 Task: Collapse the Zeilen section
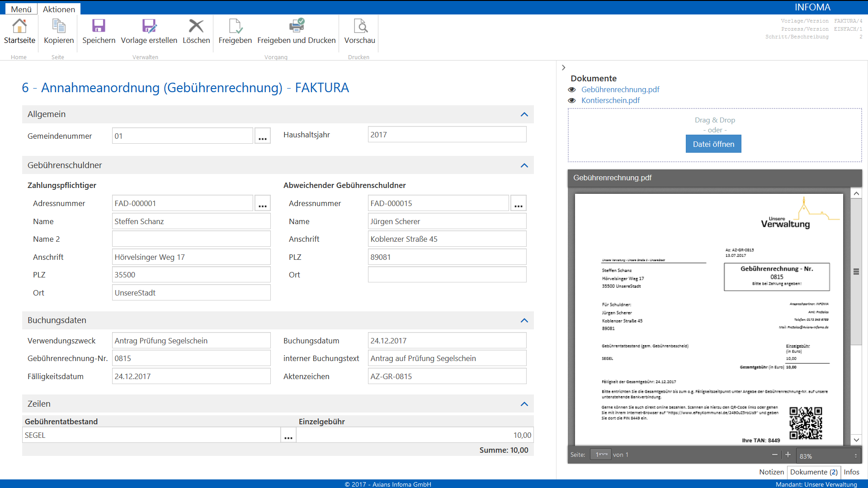524,404
